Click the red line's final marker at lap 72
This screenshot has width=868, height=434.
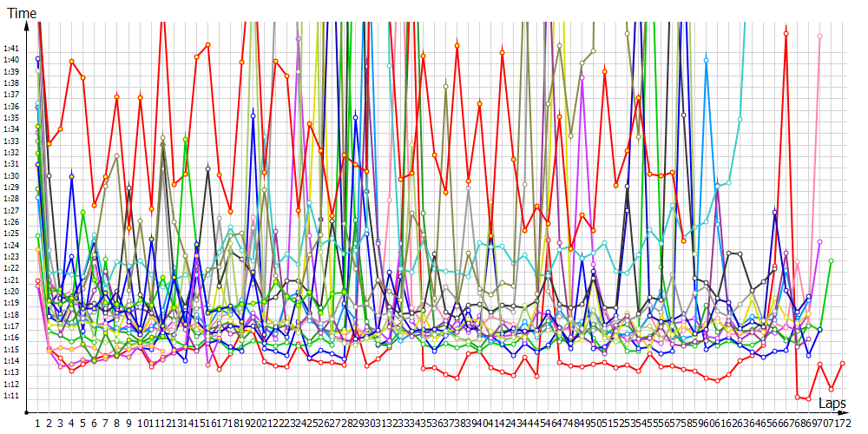tap(842, 363)
